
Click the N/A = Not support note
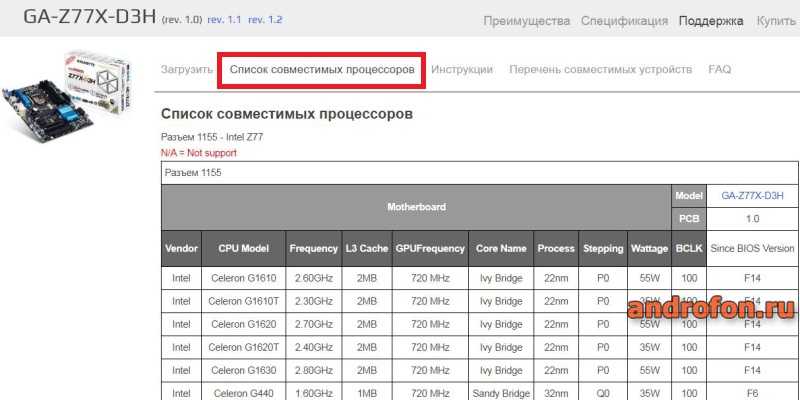coord(198,153)
